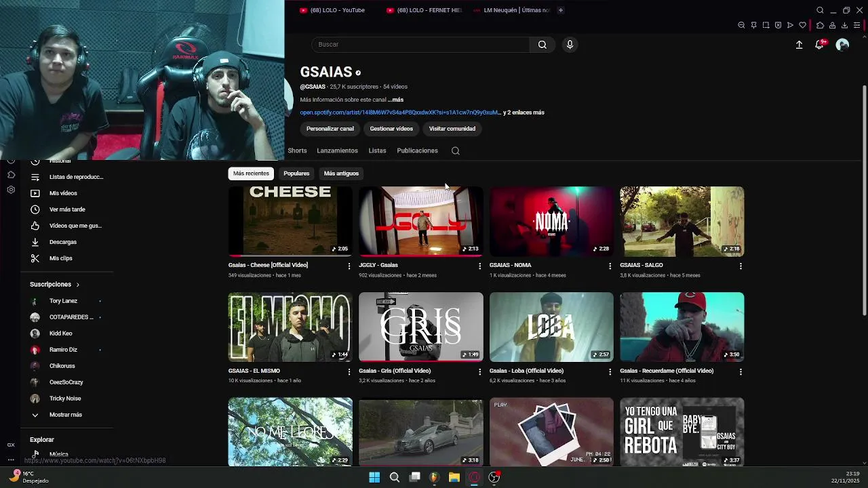The width and height of the screenshot is (868, 488).
Task: Open the browser downloads icon
Action: 844,25
